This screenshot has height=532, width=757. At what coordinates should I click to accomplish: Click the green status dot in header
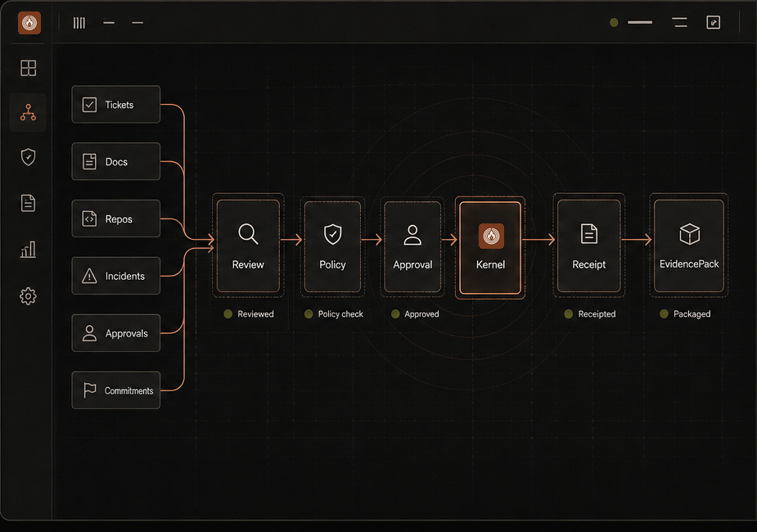614,22
